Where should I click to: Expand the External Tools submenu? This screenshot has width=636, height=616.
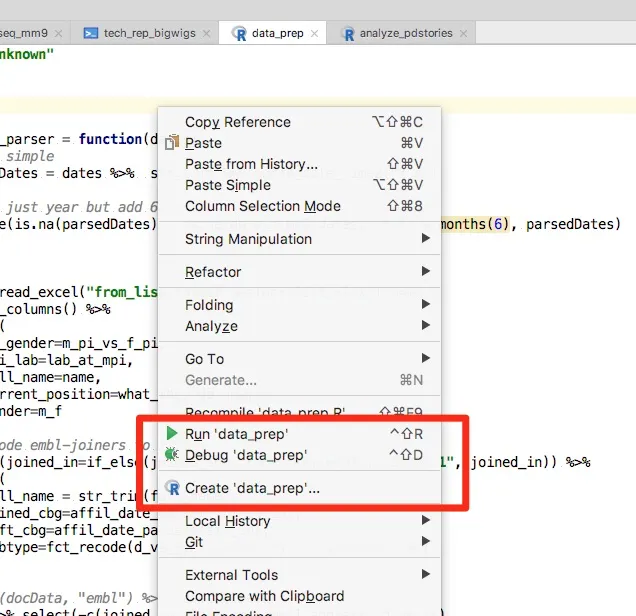click(x=299, y=575)
